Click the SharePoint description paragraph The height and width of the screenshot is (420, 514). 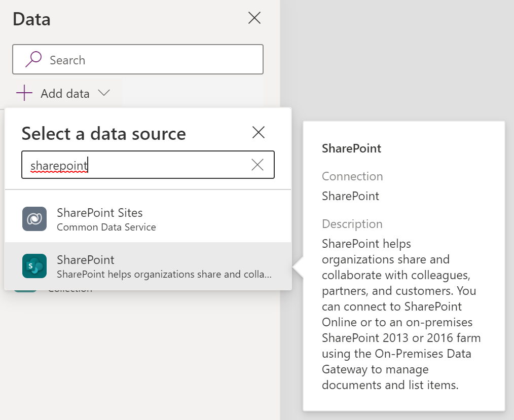point(401,314)
